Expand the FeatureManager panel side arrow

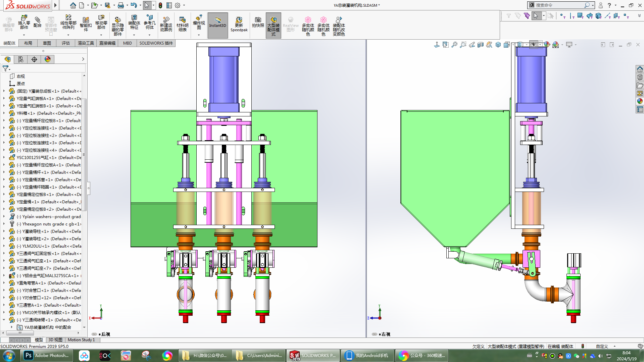[x=83, y=59]
